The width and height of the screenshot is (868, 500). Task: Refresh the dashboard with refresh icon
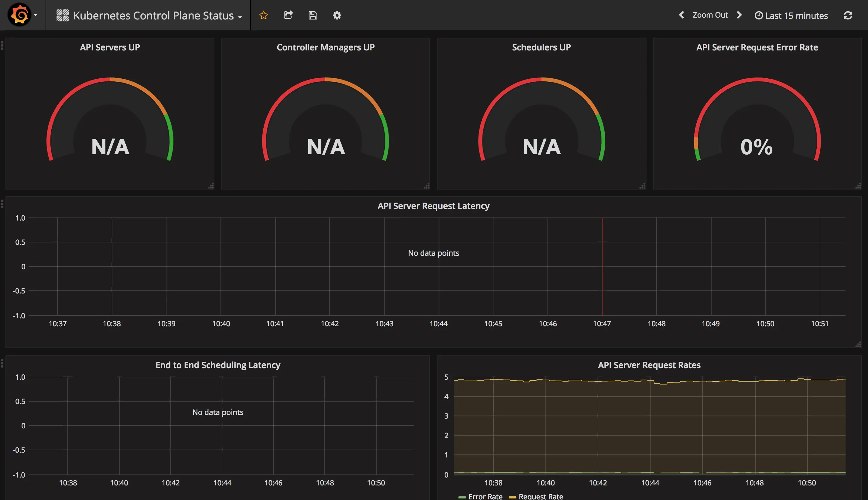pyautogui.click(x=848, y=15)
